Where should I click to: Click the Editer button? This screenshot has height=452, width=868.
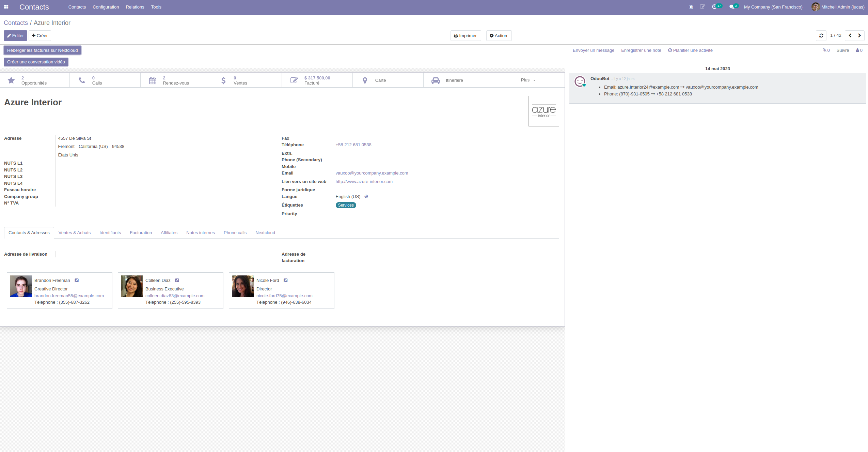pos(15,35)
